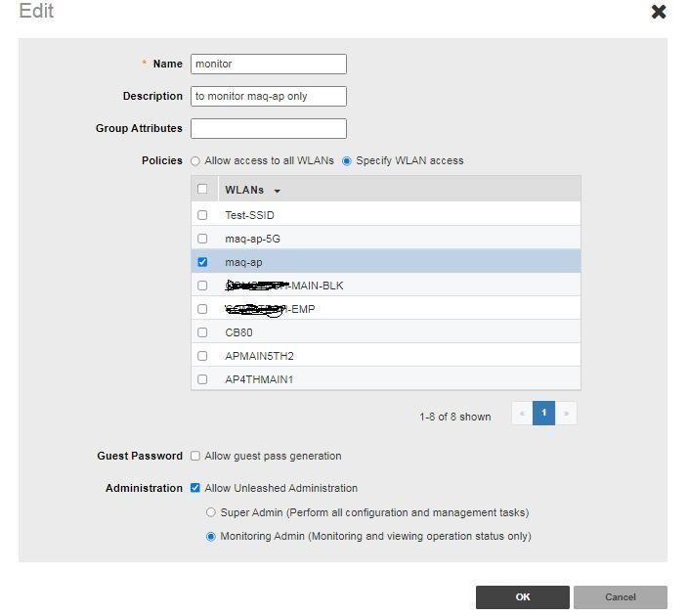Image resolution: width=688 pixels, height=616 pixels.
Task: Choose the Super Admin role
Action: click(211, 512)
